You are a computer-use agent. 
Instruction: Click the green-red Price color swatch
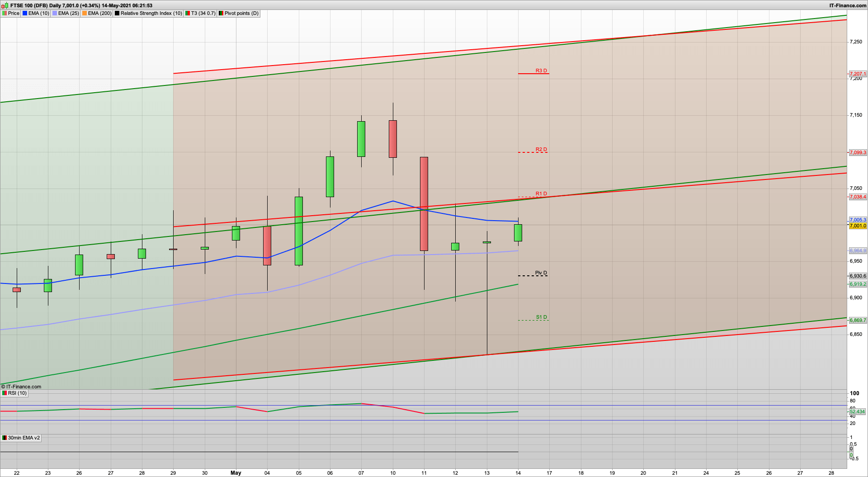(5, 13)
